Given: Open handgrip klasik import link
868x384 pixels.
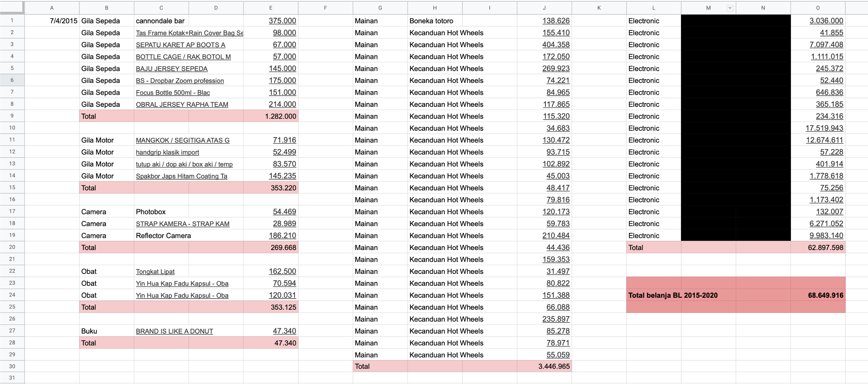Looking at the screenshot, I should 167,152.
